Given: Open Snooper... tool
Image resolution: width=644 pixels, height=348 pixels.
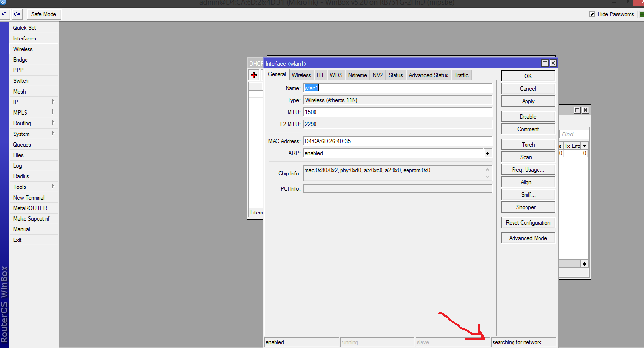Looking at the screenshot, I should tap(528, 207).
